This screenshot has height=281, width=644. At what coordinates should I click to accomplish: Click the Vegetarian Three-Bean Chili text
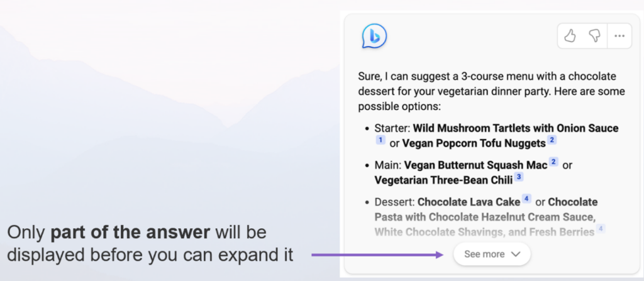443,180
